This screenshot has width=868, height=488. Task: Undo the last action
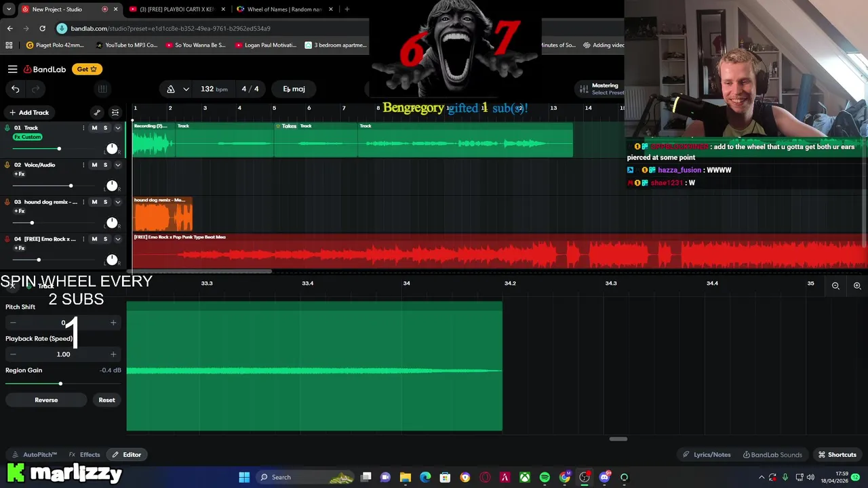coord(15,89)
